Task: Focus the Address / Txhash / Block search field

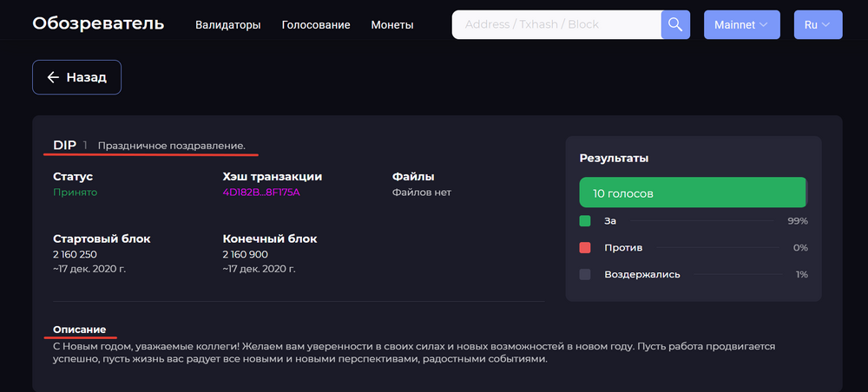Action: [x=556, y=24]
